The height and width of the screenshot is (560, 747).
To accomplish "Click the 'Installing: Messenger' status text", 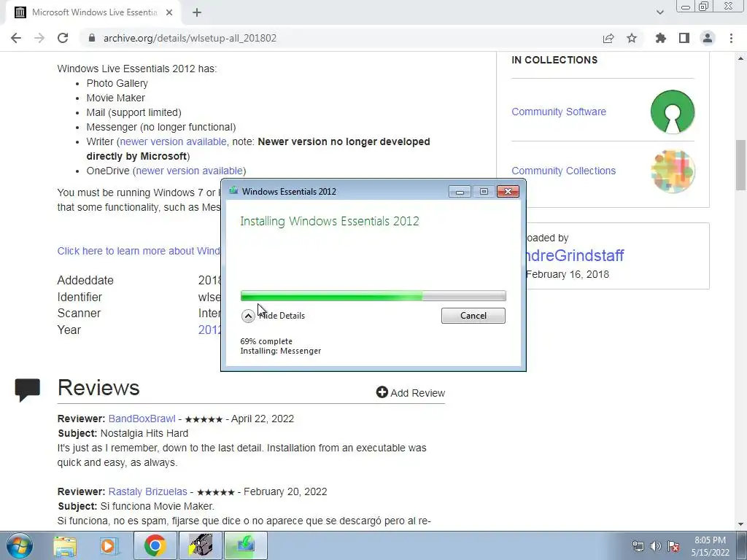I will click(x=281, y=351).
